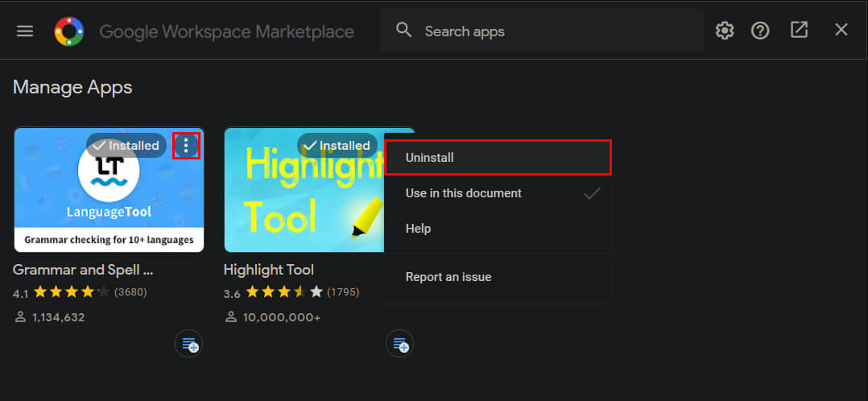
Task: Click the (1795) review count
Action: click(343, 291)
